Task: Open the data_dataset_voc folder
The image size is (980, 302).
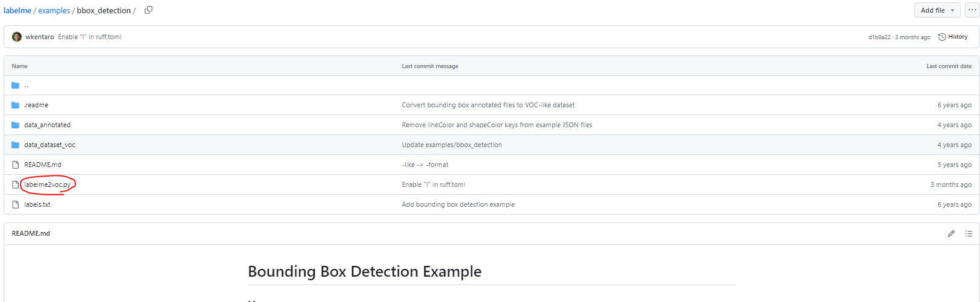Action: (x=49, y=145)
